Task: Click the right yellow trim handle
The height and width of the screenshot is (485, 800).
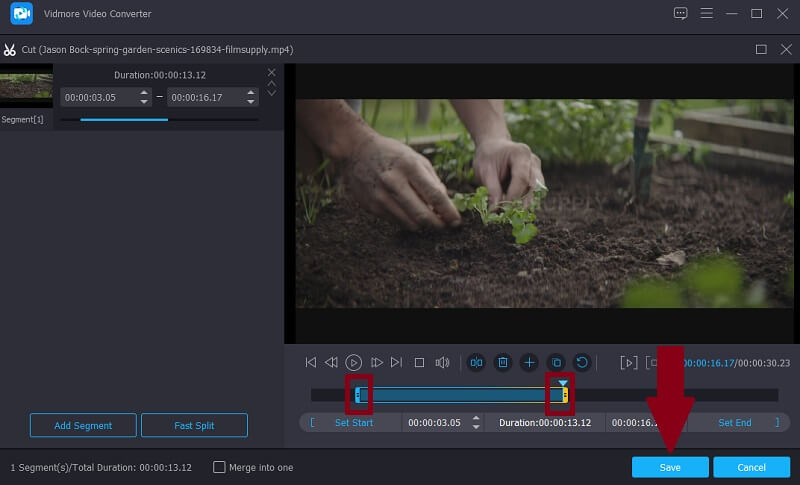Action: pyautogui.click(x=565, y=396)
